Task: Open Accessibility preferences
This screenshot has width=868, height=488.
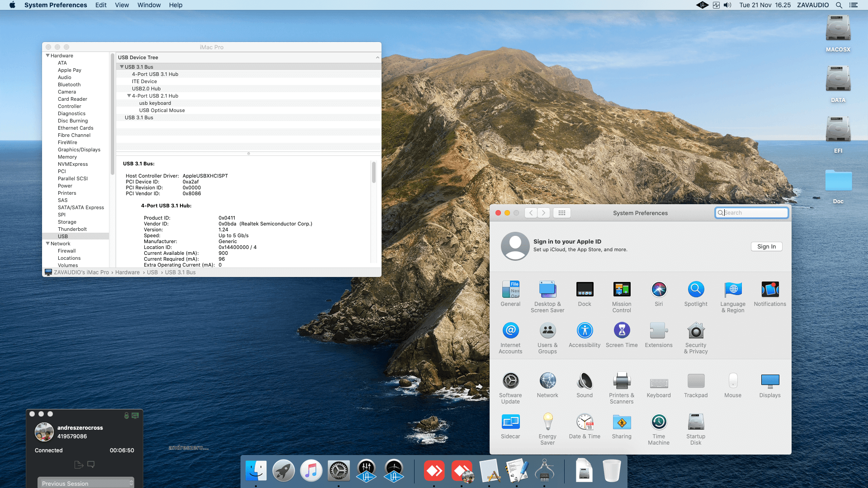Action: click(x=585, y=335)
